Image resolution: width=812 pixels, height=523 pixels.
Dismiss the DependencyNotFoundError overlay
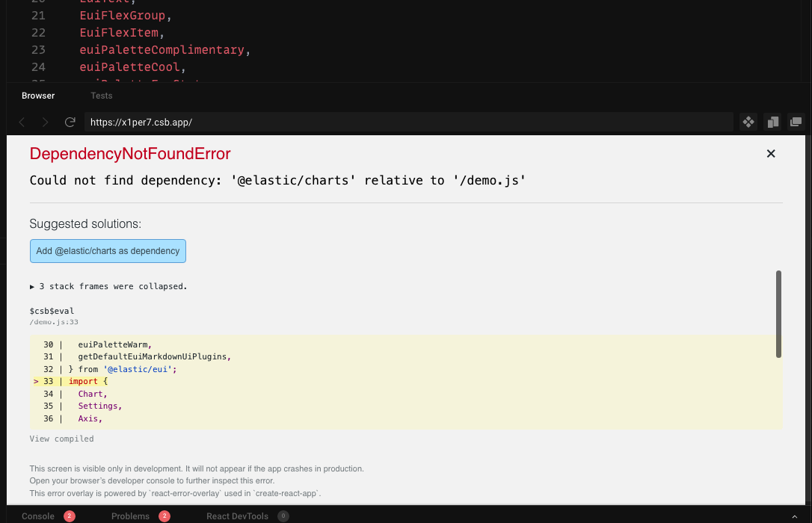tap(771, 153)
